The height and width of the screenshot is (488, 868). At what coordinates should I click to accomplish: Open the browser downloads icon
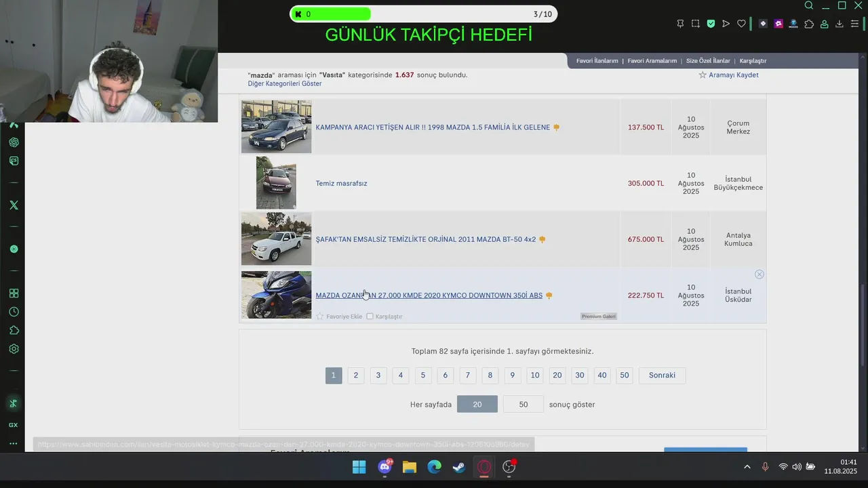[840, 24]
